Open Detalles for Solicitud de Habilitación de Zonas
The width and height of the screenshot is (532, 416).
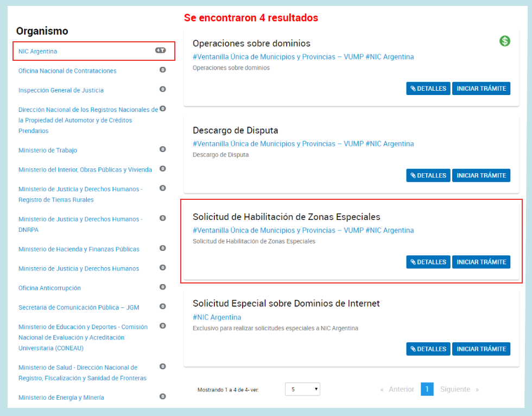click(x=428, y=262)
